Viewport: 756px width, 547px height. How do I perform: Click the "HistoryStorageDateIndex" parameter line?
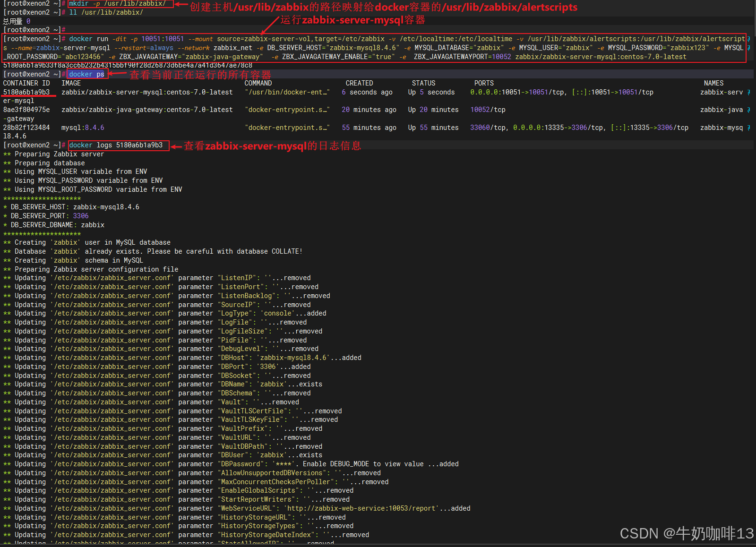[186, 535]
